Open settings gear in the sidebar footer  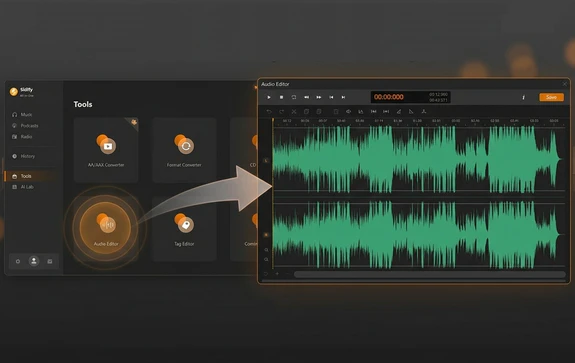tap(18, 261)
